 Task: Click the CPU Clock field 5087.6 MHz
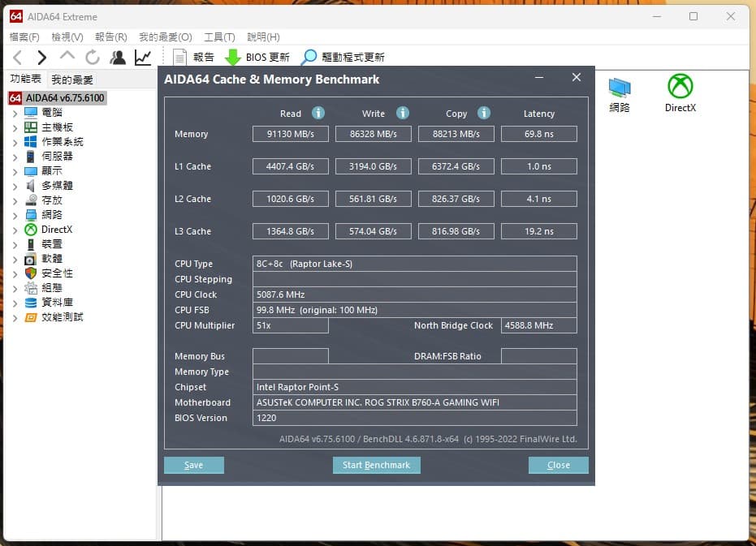[415, 294]
